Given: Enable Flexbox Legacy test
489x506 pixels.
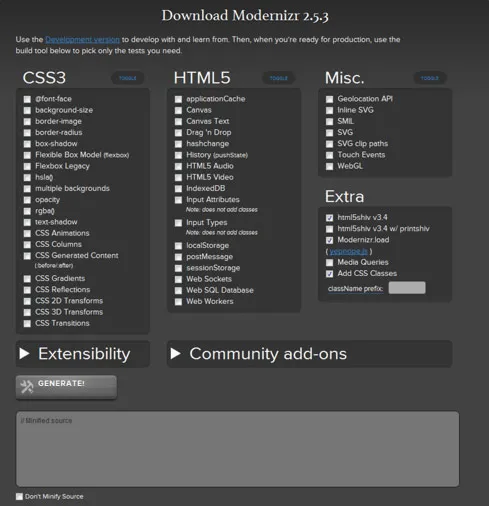Looking at the screenshot, I should tap(27, 166).
